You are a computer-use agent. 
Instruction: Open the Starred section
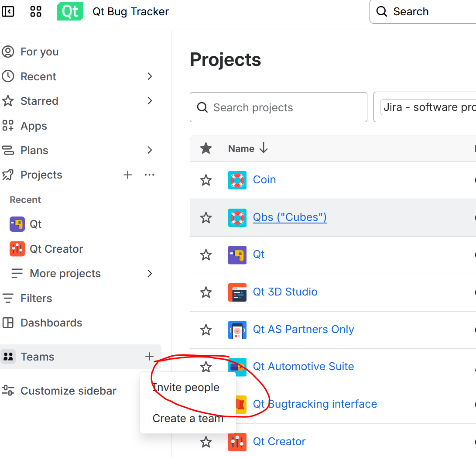pyautogui.click(x=39, y=101)
